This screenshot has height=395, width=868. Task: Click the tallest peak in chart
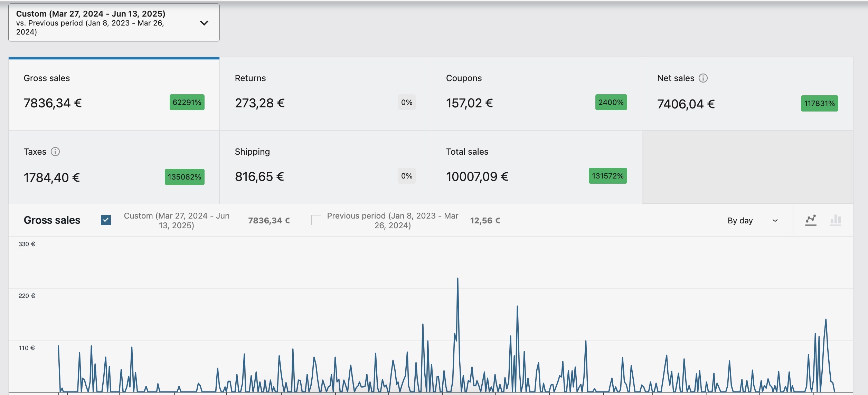pos(457,278)
